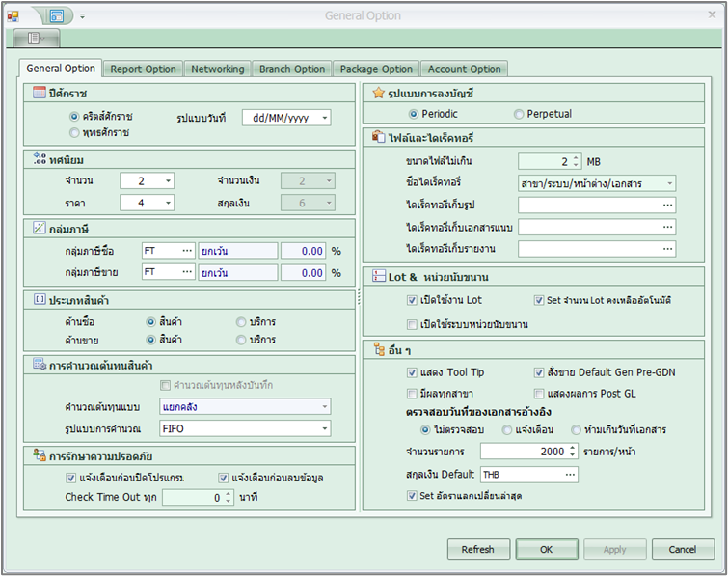This screenshot has height=576, width=728.
Task: Open the dd/MM/yyyy date format dropdown
Action: (323, 118)
